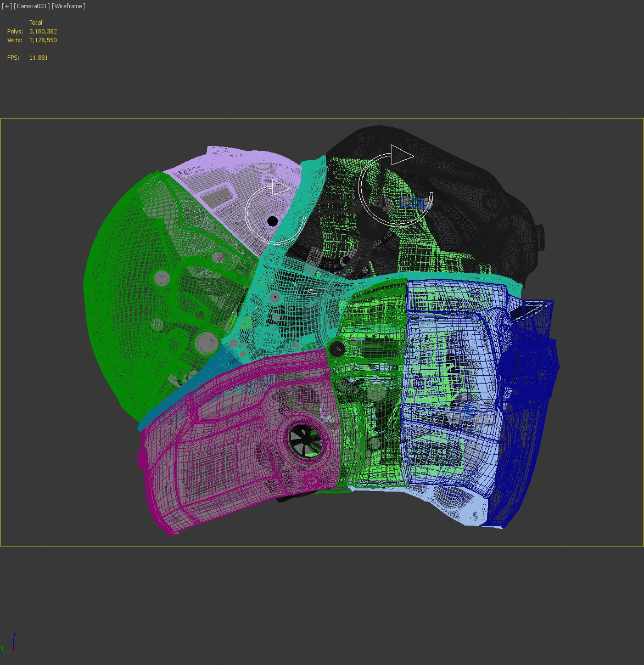
Task: Open the Wireframe shading mode menu
Action: click(x=69, y=6)
